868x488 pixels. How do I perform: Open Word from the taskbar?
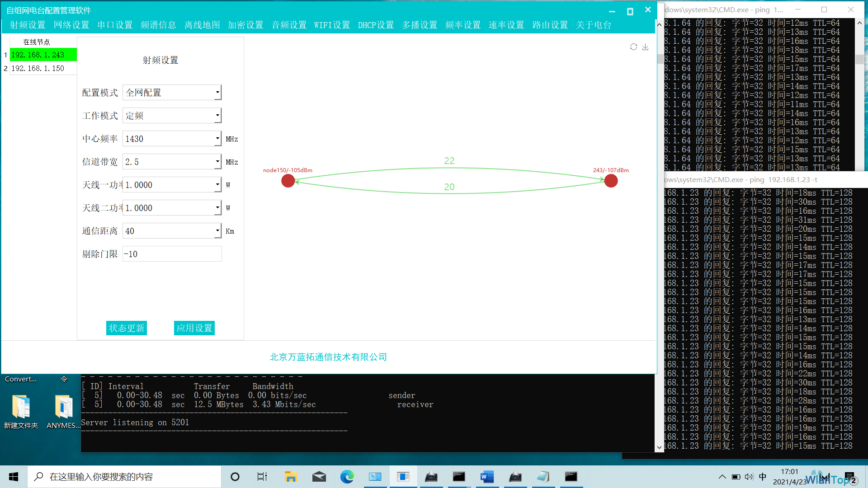pyautogui.click(x=487, y=477)
